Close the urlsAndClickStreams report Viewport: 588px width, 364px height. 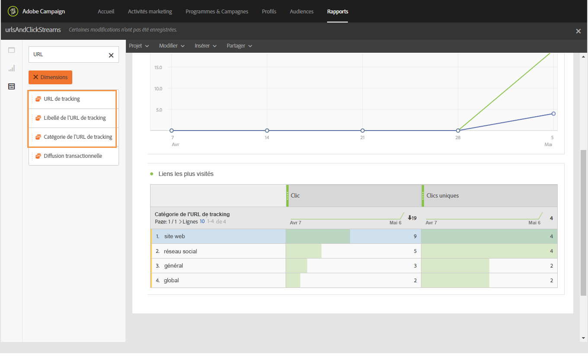pyautogui.click(x=578, y=31)
